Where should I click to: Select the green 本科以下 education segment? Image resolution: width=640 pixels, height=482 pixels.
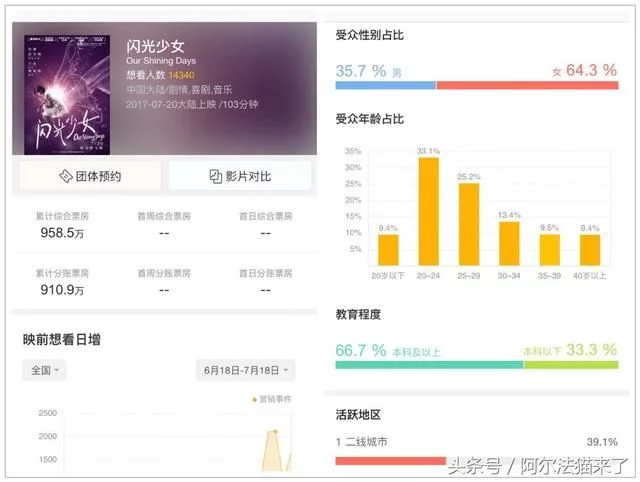click(570, 364)
